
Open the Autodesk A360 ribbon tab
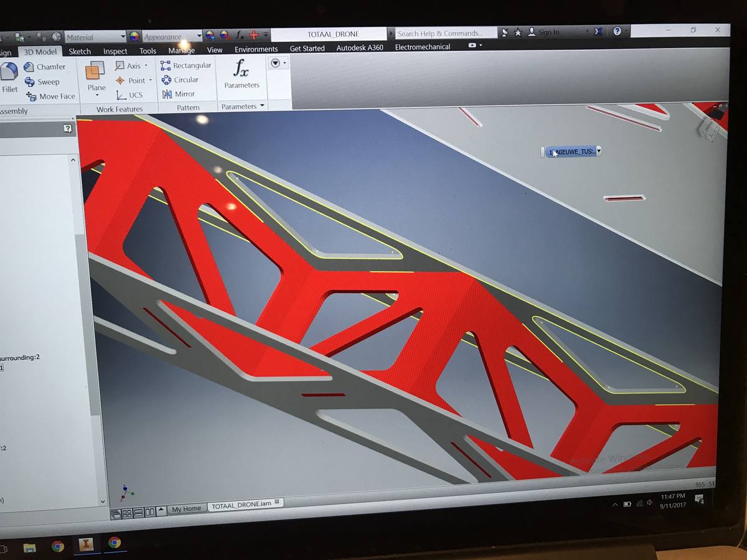coord(360,47)
